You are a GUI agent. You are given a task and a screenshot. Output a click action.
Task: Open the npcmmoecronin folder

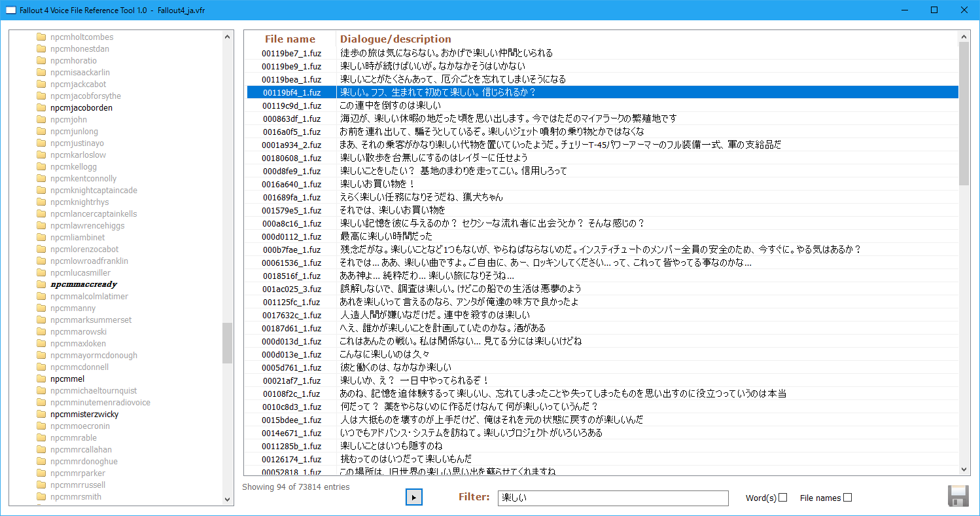80,426
